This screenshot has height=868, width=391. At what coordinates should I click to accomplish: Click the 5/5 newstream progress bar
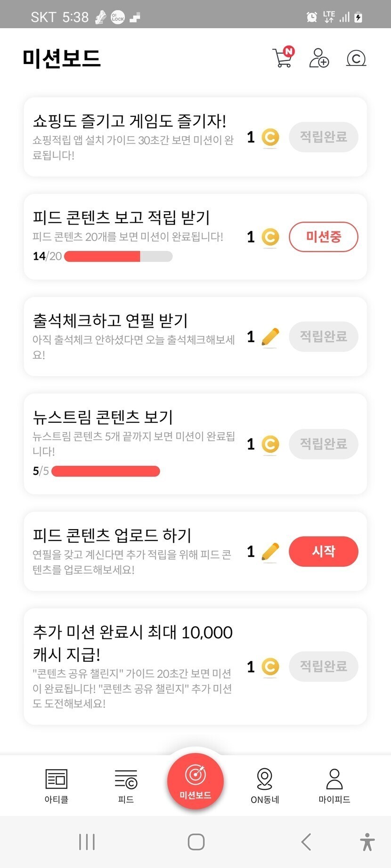[x=106, y=471]
